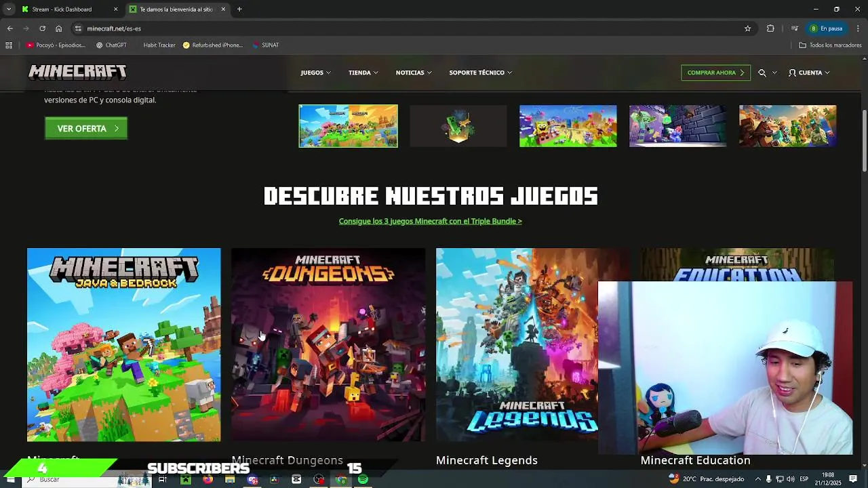
Task: Open the Minecraft creeper icon in taskbar
Action: click(x=185, y=479)
